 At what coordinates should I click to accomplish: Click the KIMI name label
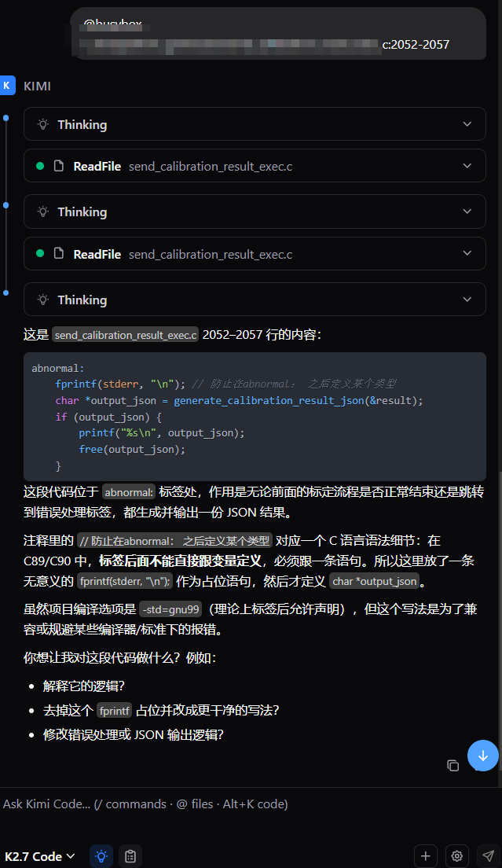pos(37,86)
